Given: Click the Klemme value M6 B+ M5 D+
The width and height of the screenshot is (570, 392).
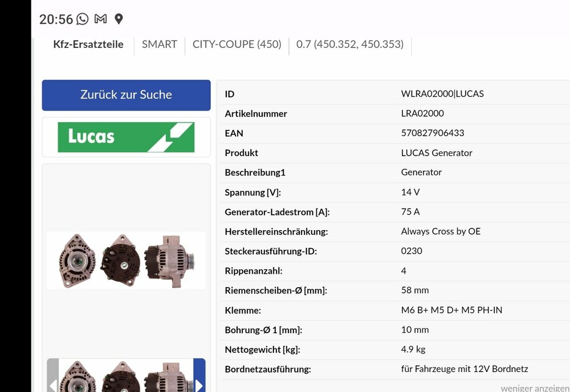Looking at the screenshot, I should [x=451, y=310].
